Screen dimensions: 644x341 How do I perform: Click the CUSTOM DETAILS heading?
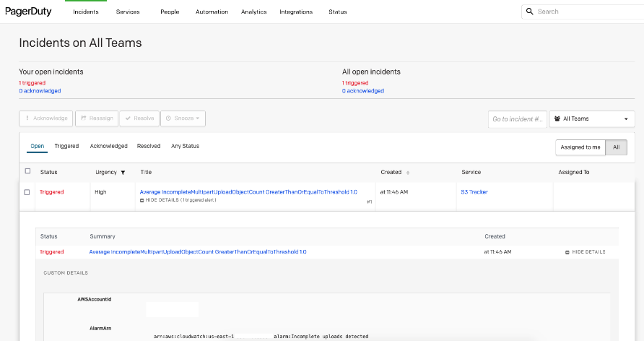pyautogui.click(x=66, y=273)
